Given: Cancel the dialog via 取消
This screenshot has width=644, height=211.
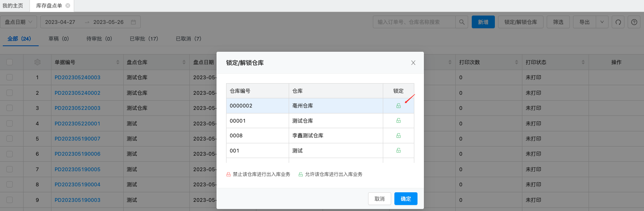Looking at the screenshot, I should coord(380,199).
